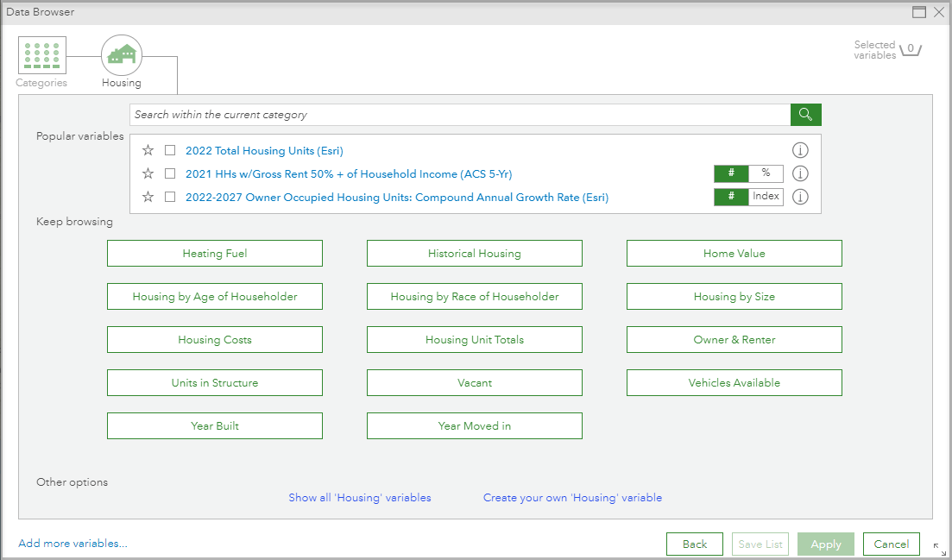Open info for 2022 Total Housing Units

[x=800, y=149]
